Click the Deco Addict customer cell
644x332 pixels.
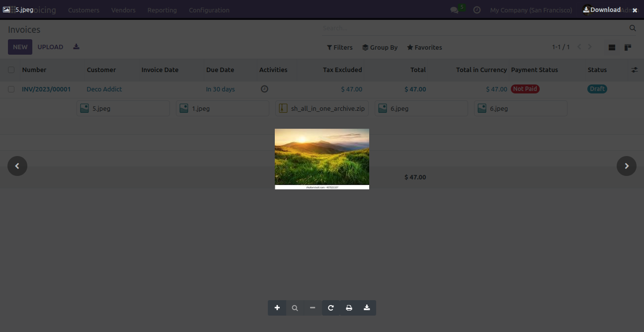coord(104,89)
